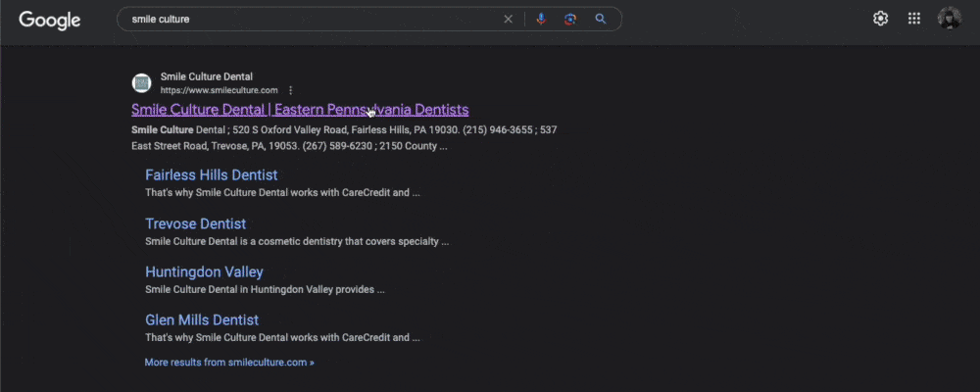Open three-dot menu next to smileculture.com URL
The height and width of the screenshot is (392, 980).
[291, 91]
